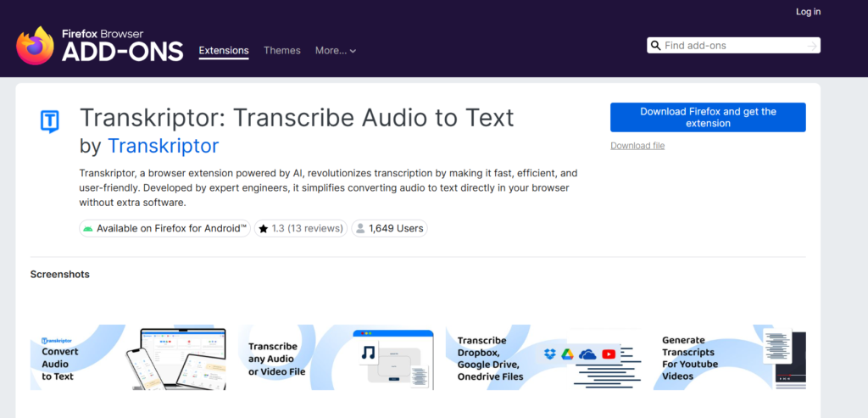Click the extension description paragraph
868x418 pixels.
(328, 187)
